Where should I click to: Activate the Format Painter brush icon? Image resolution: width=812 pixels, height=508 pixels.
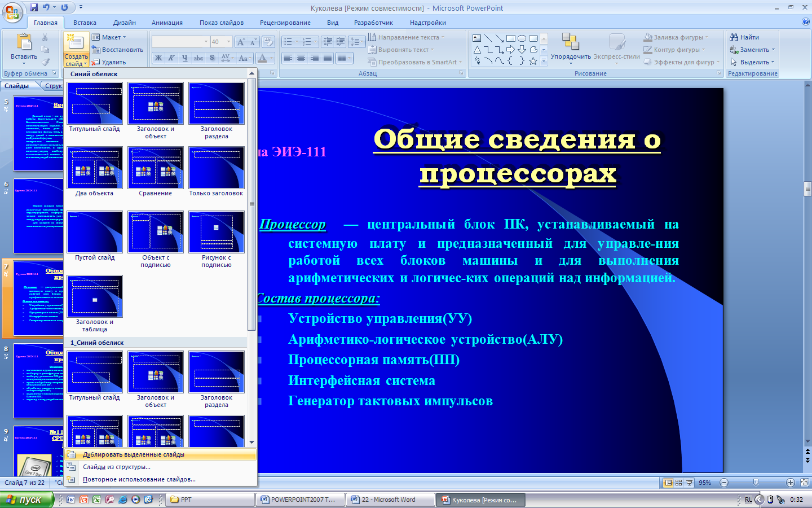45,62
